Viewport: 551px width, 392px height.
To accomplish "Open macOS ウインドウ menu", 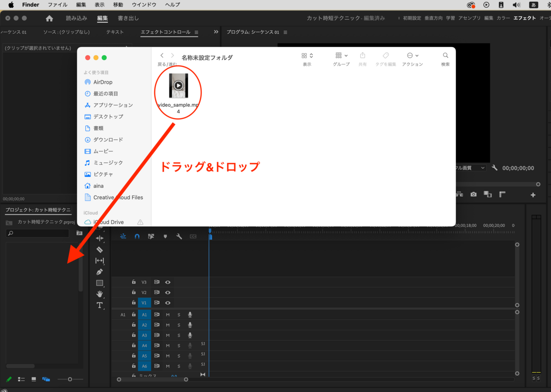I will 144,5.
